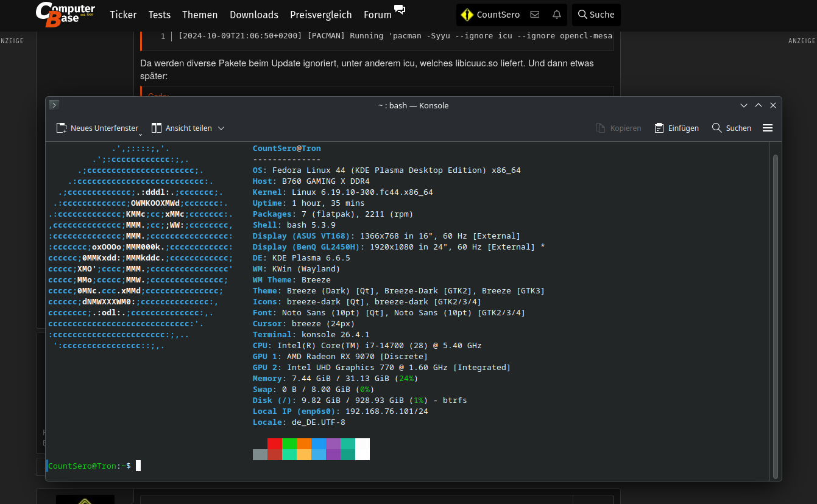The height and width of the screenshot is (504, 817).
Task: Open a new tab with Neues Unterfenster
Action: click(97, 128)
